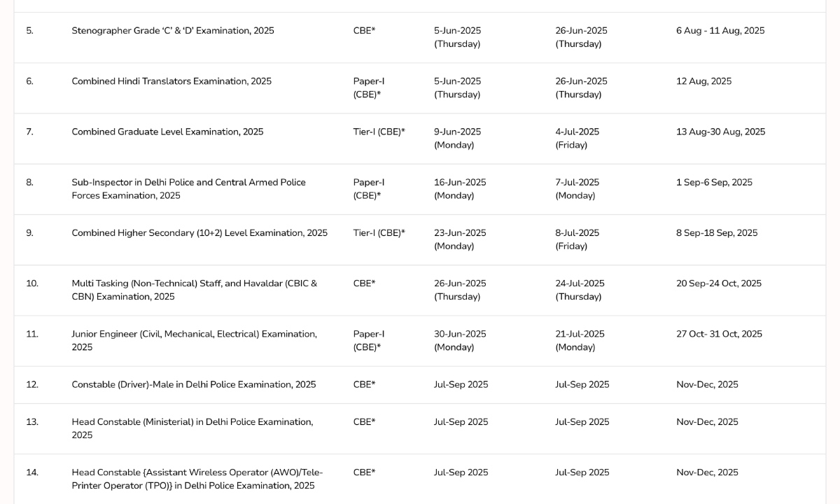Select the 24-Jul-2025 (Thursday) closing date

pos(580,290)
